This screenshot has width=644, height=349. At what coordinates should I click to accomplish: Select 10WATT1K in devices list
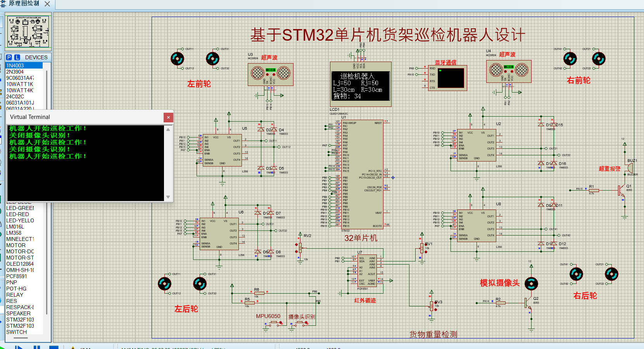point(24,84)
